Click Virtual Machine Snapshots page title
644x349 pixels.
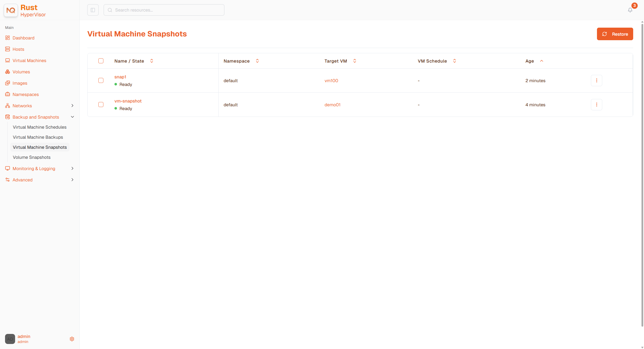[137, 34]
